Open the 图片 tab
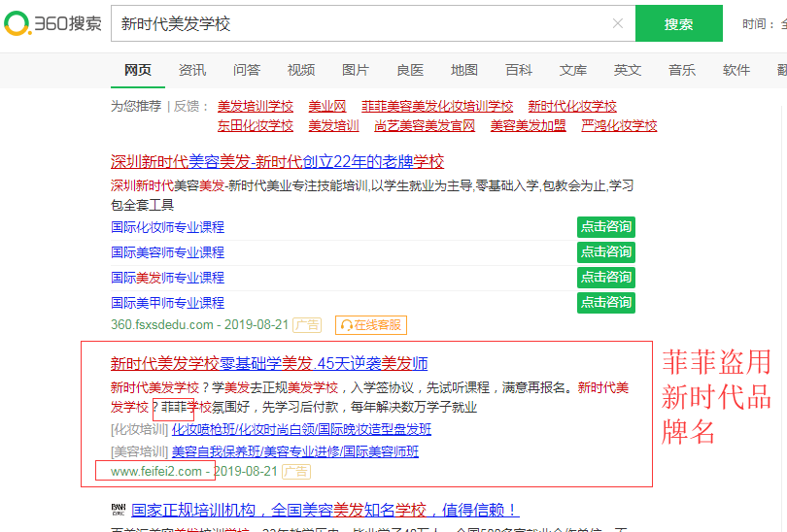The image size is (787, 532). (356, 70)
